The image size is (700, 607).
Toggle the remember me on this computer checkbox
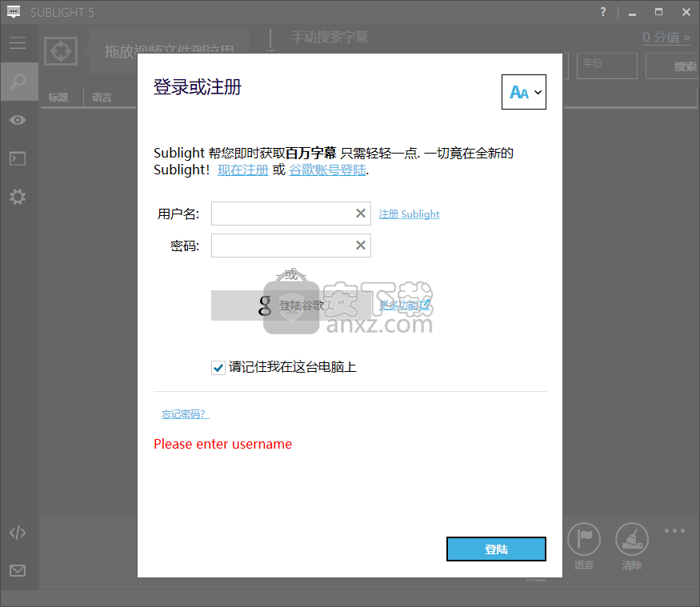click(x=218, y=368)
